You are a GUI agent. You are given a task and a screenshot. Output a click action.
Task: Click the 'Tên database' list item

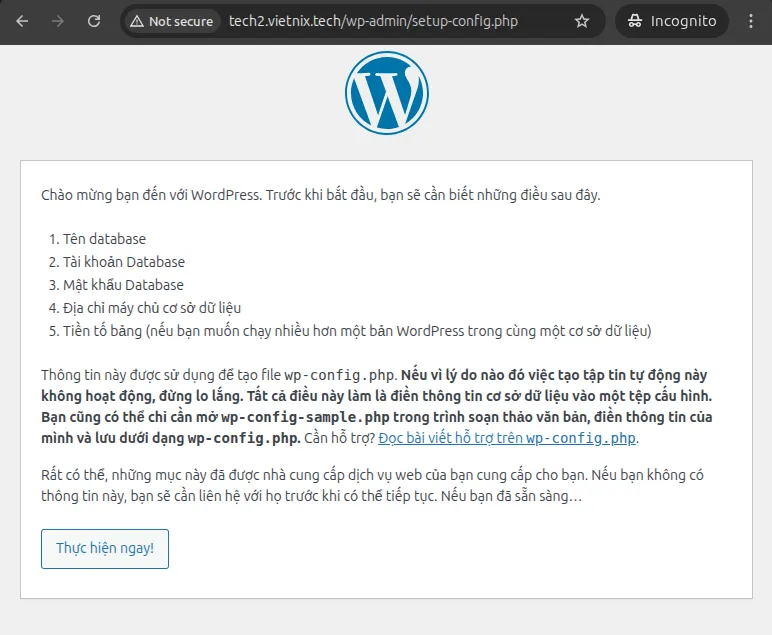click(x=104, y=239)
